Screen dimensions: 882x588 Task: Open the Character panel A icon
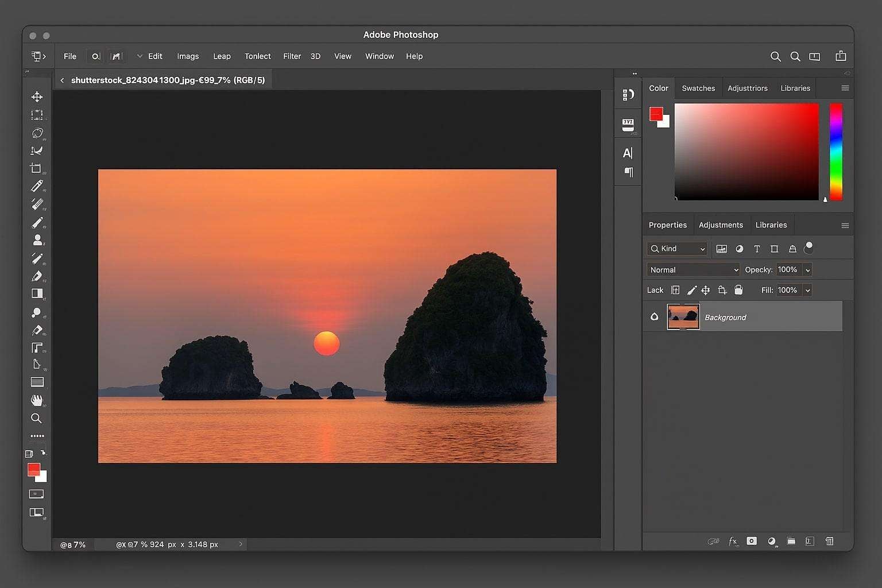(628, 153)
